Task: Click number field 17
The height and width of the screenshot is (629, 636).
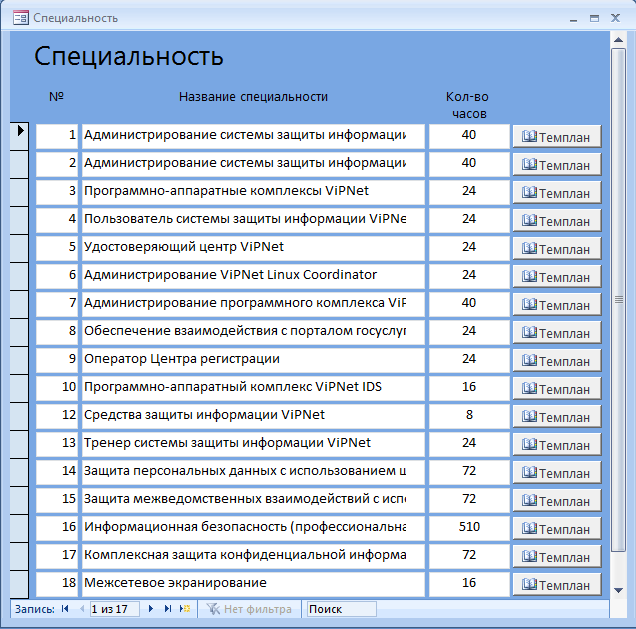Action: tap(57, 556)
